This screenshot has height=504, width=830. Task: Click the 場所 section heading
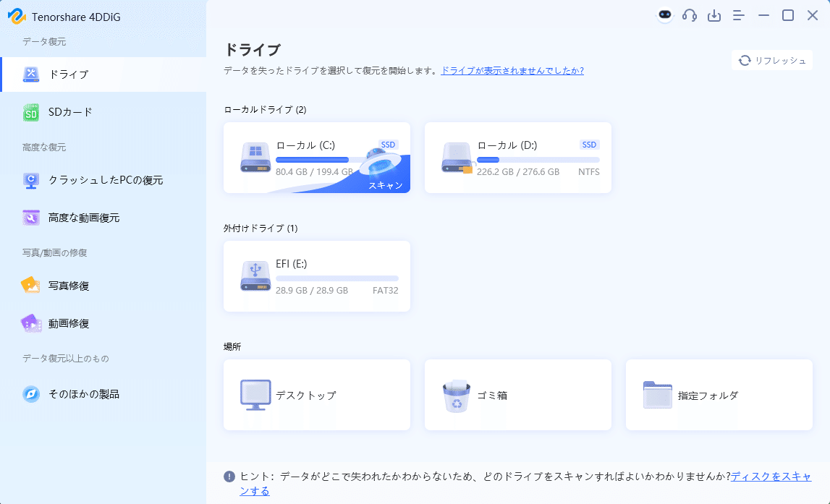[x=232, y=346]
